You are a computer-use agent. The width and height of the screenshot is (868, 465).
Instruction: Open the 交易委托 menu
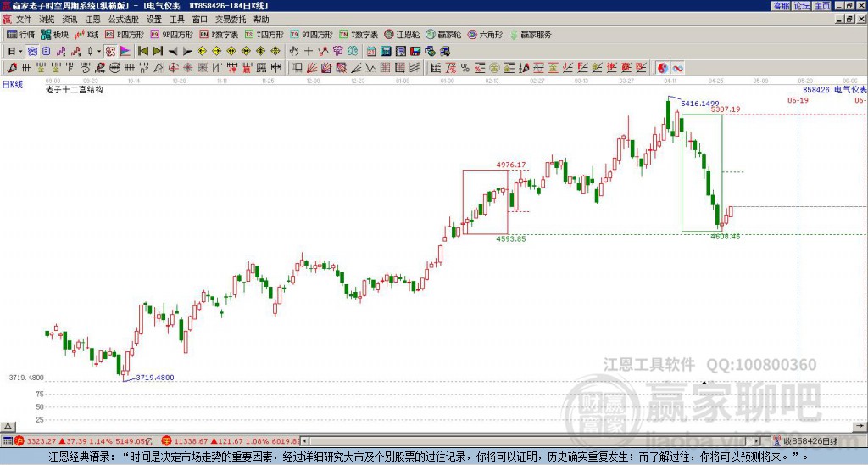tap(231, 20)
